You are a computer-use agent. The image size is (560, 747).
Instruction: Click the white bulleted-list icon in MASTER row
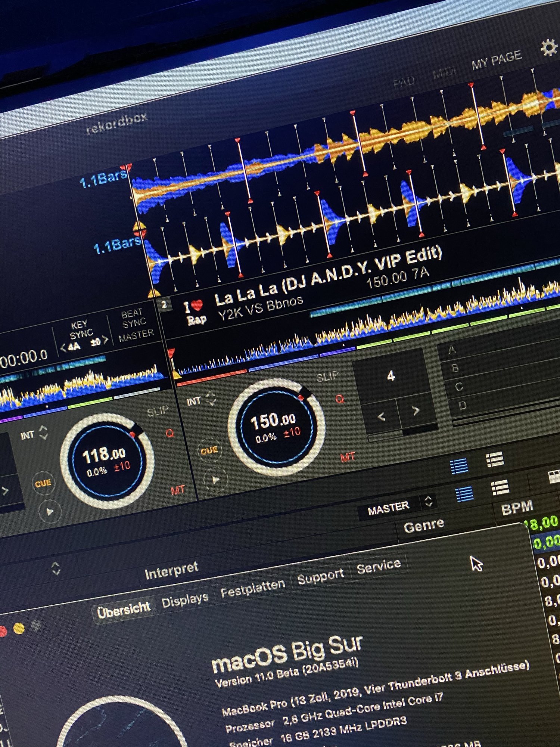point(500,488)
